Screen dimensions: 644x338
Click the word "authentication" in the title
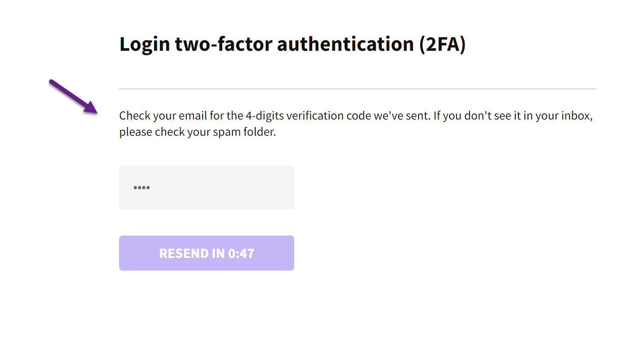(x=345, y=44)
